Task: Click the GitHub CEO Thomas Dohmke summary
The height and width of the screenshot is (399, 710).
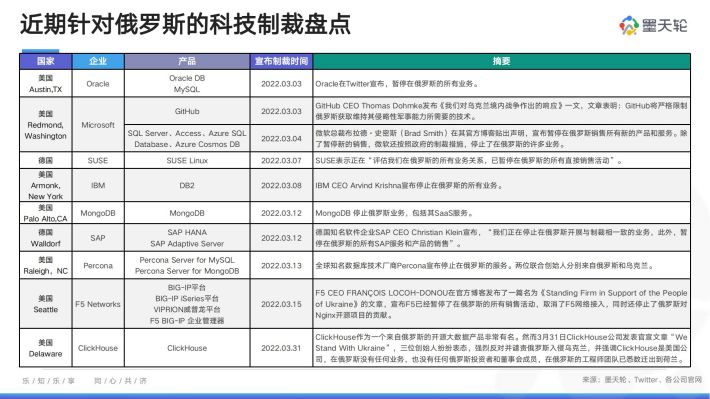Action: 501,111
